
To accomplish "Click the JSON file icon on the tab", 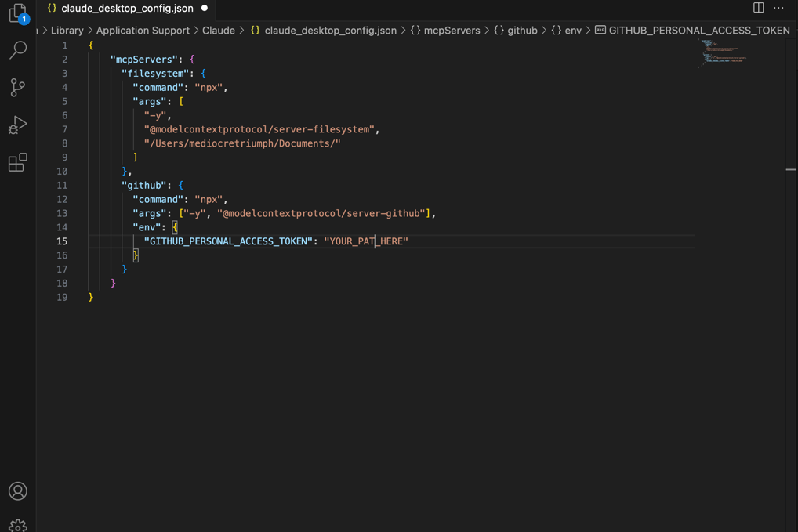I will tap(52, 8).
